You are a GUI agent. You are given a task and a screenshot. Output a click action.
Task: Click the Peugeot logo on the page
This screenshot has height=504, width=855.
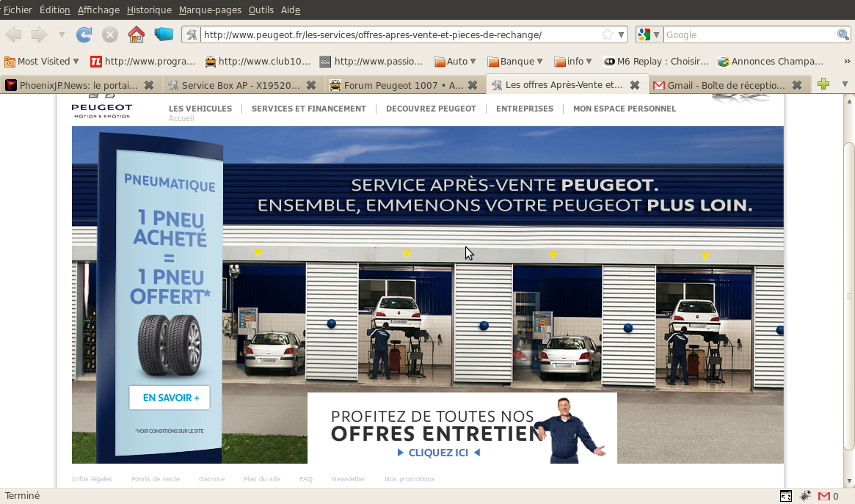click(x=101, y=107)
